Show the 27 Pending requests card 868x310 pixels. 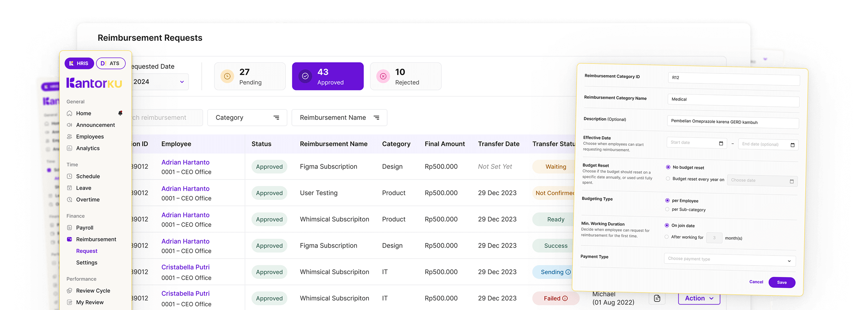pyautogui.click(x=250, y=76)
